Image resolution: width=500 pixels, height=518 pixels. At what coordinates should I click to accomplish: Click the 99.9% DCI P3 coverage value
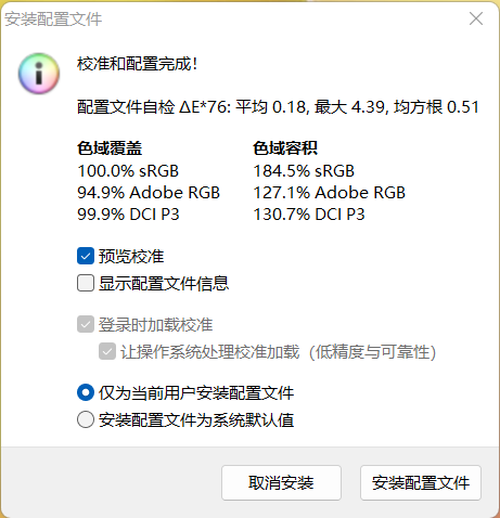pos(128,214)
